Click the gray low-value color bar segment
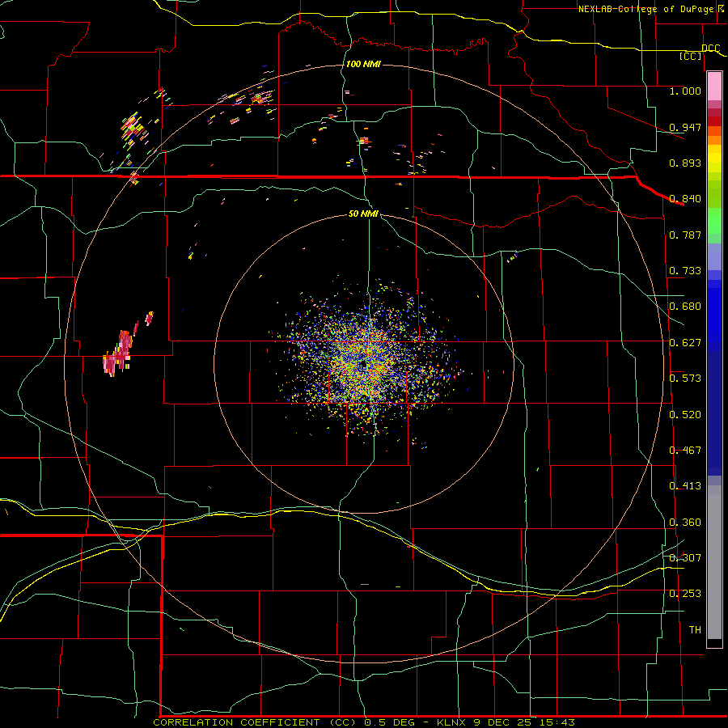 714,562
